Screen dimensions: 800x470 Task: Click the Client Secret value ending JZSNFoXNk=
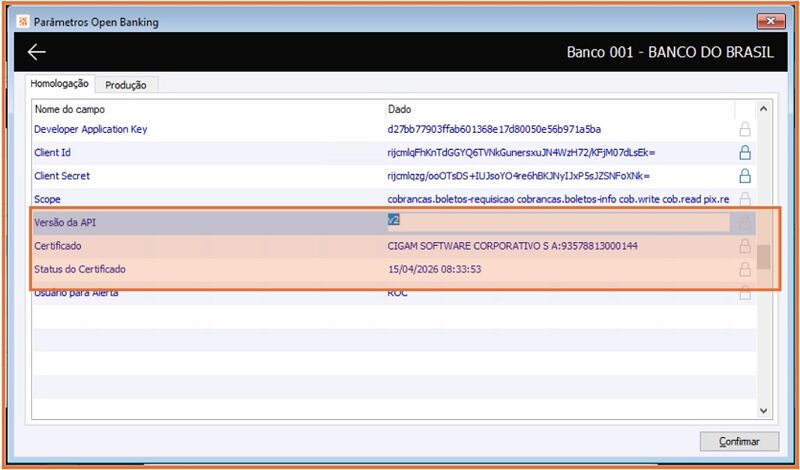pos(518,176)
